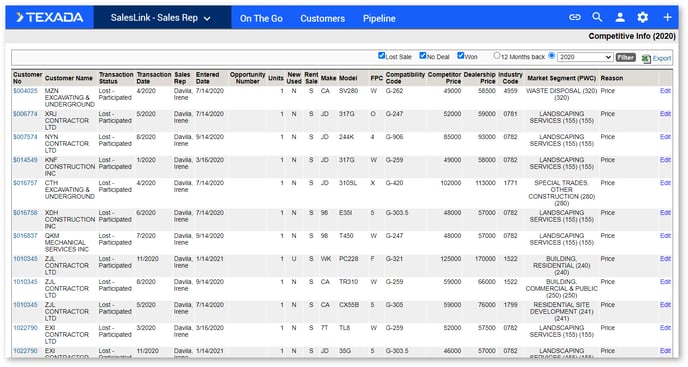
Task: Open the settings gear icon
Action: pyautogui.click(x=643, y=18)
